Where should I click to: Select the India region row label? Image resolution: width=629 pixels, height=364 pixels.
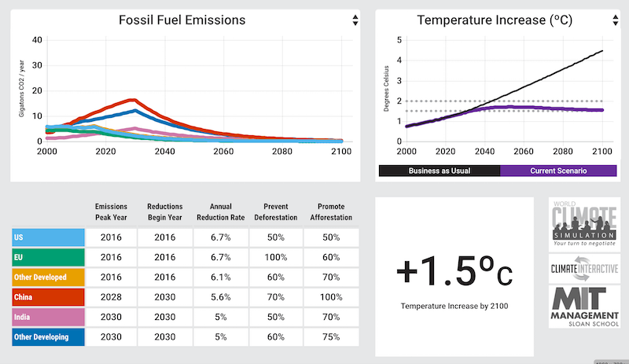click(48, 317)
